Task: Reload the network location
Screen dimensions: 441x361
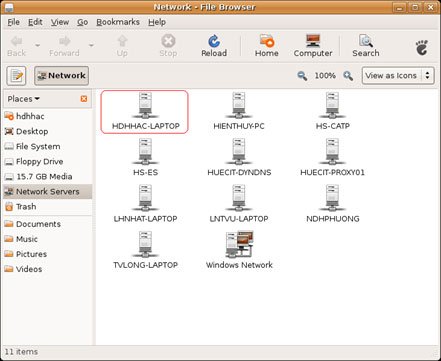Action: click(214, 46)
